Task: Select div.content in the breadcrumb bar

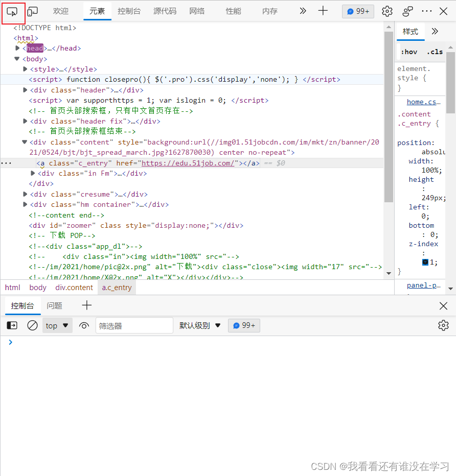Action: click(74, 288)
